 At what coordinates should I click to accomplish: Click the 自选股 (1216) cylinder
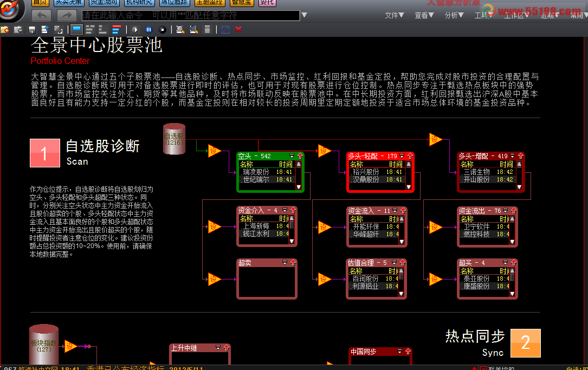(x=175, y=139)
